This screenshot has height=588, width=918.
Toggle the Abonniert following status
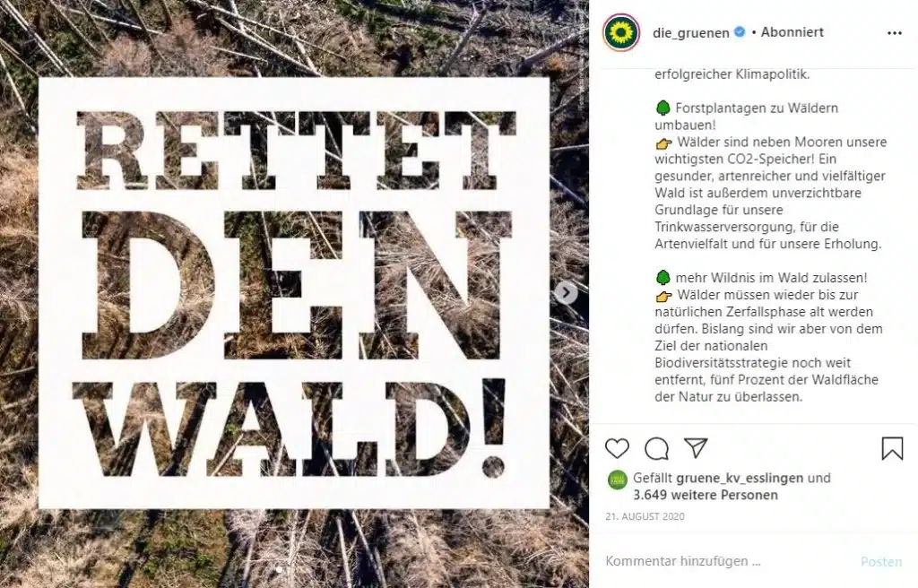pyautogui.click(x=792, y=32)
